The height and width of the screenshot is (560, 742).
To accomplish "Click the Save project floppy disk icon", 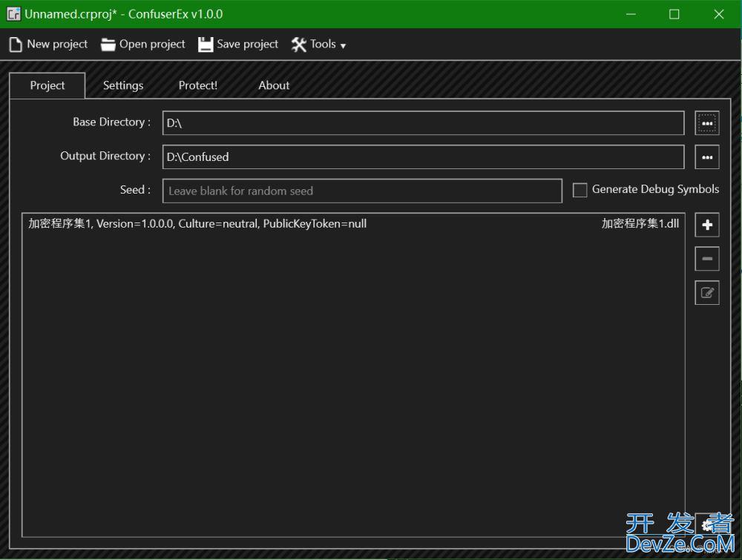I will [206, 45].
